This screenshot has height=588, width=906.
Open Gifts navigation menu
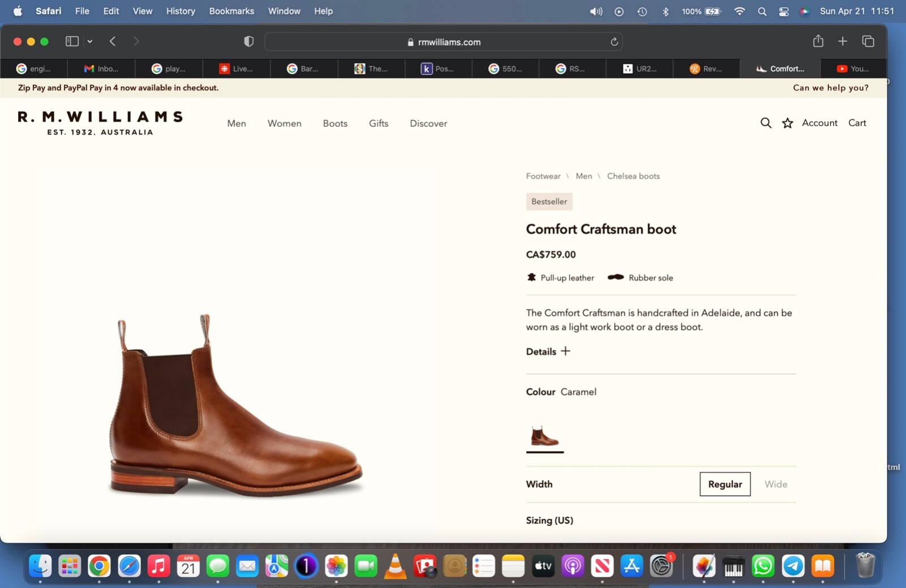pos(379,123)
